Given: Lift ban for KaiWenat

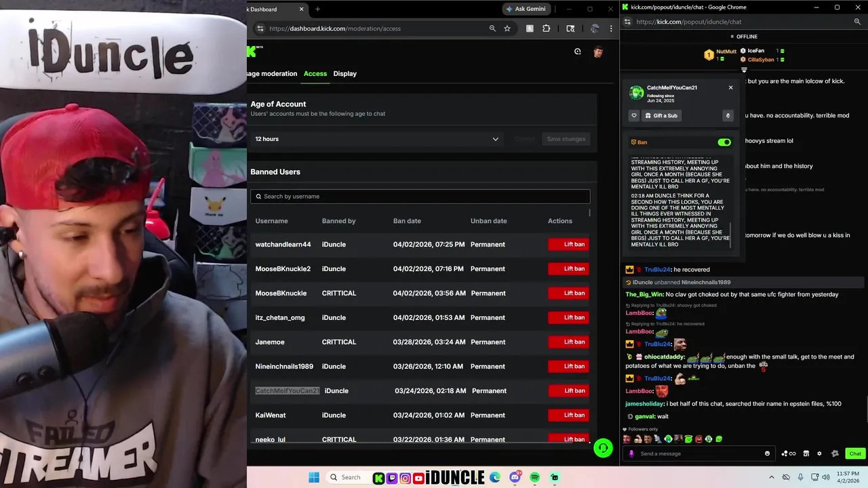Looking at the screenshot, I should (x=568, y=415).
